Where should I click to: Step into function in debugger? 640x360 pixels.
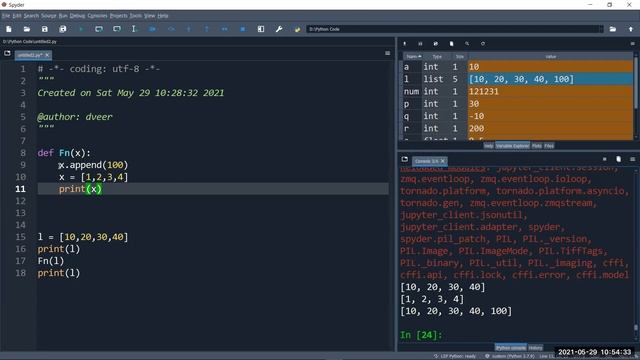(x=189, y=29)
